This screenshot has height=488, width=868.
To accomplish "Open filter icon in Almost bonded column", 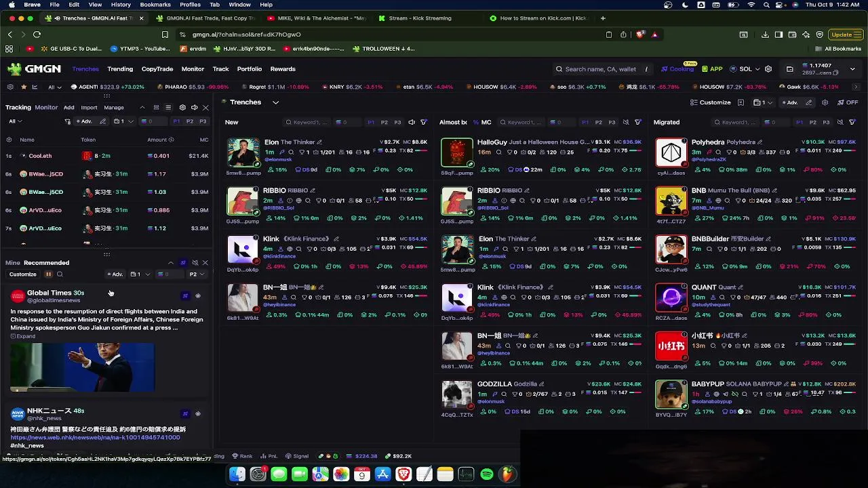I will [x=637, y=122].
